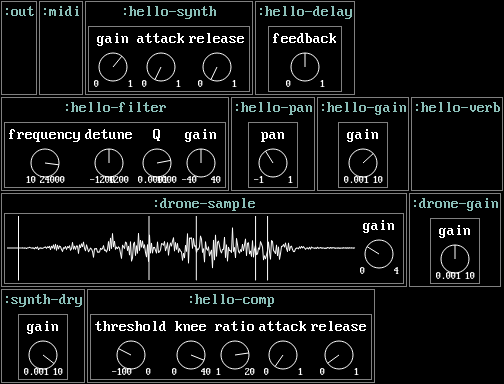Select the :drone-gain module title
The height and width of the screenshot is (384, 504).
(455, 204)
